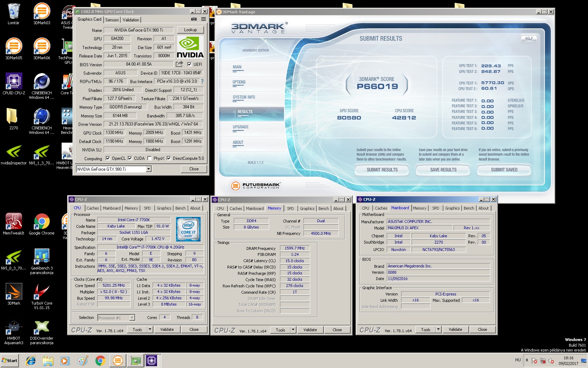The height and width of the screenshot is (368, 588).
Task: Open the MemTweakIt desktop shortcut
Action: pyautogui.click(x=14, y=224)
